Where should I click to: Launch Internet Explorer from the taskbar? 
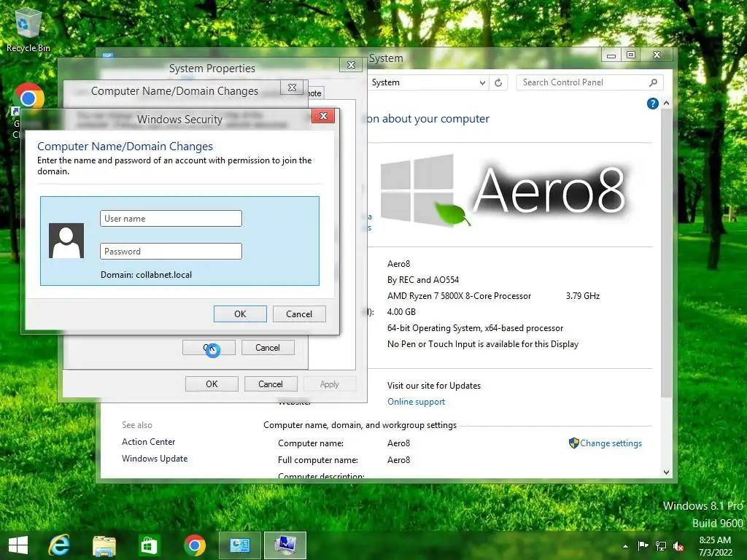(x=60, y=545)
